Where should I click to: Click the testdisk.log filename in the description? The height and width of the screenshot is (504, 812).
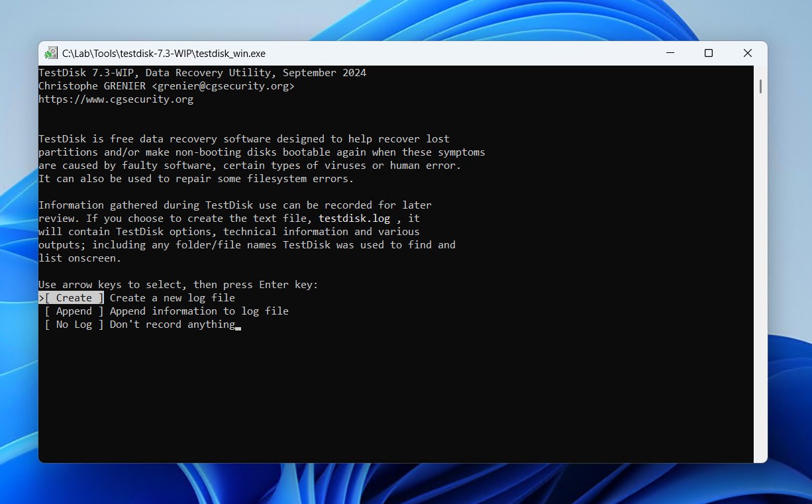(x=354, y=218)
